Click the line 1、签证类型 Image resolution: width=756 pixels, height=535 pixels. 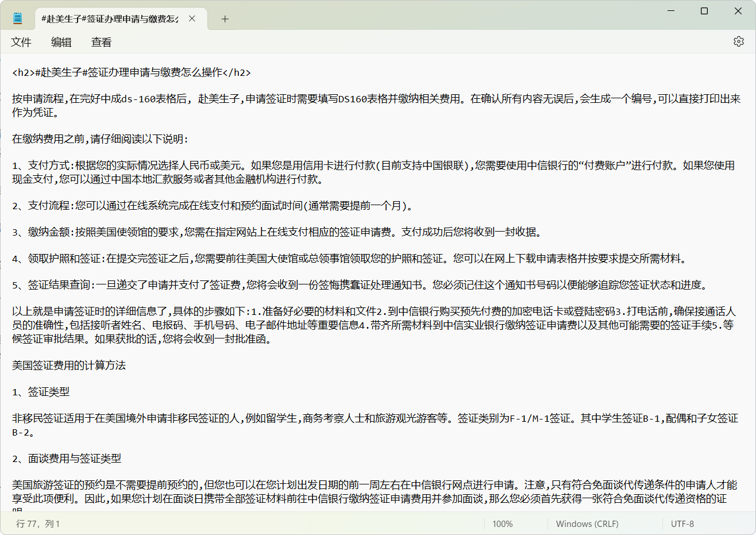[x=41, y=392]
